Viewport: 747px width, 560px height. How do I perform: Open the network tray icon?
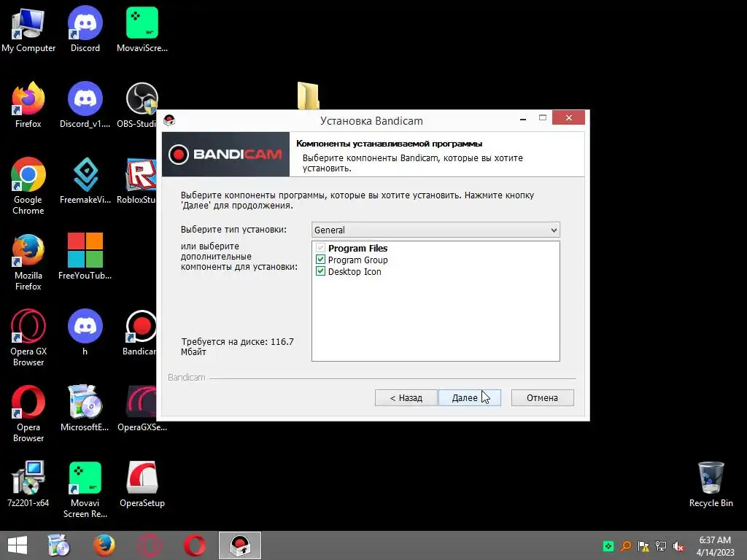point(661,546)
